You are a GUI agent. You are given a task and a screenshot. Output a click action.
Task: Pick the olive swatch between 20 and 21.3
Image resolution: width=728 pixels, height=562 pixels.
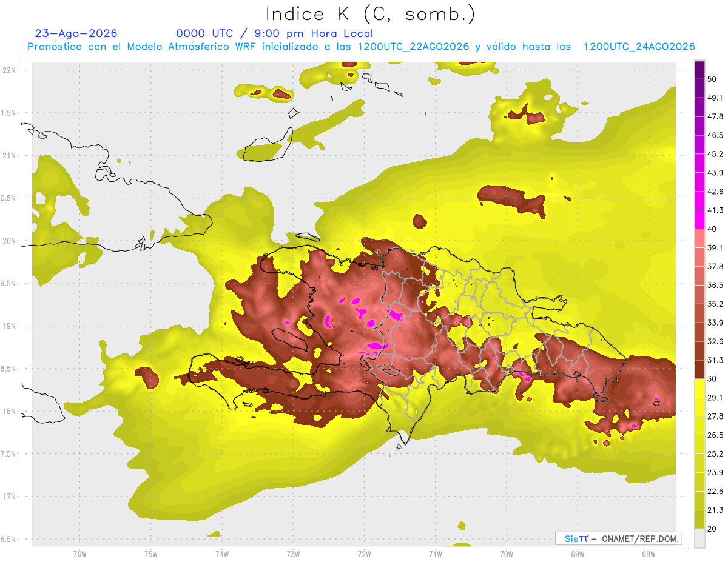(x=699, y=520)
